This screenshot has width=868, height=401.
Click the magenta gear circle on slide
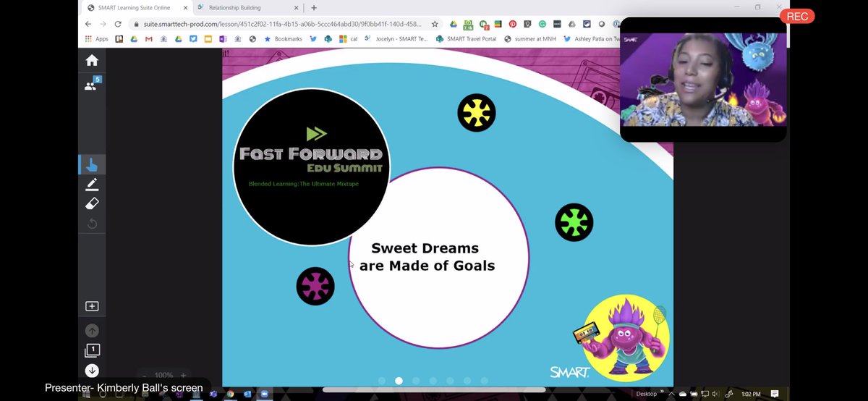click(315, 286)
